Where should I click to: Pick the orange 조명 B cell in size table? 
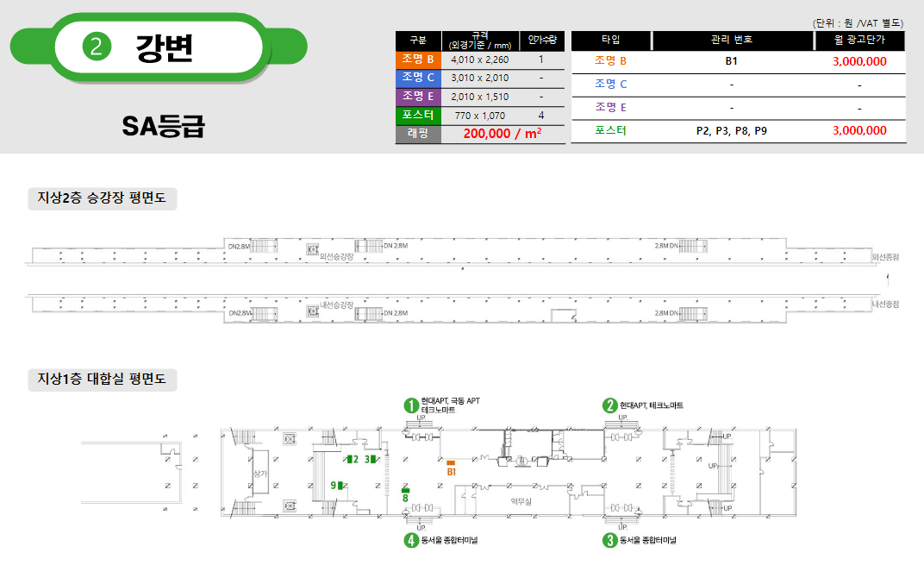(x=418, y=60)
